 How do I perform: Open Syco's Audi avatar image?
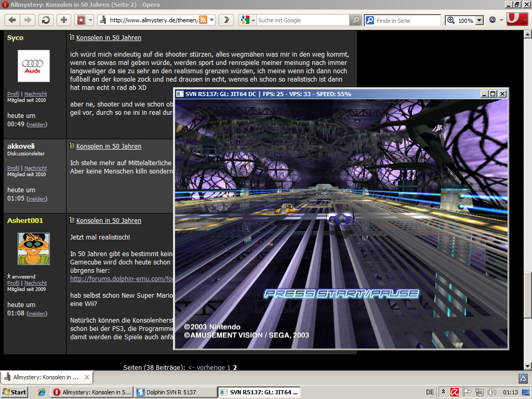pos(34,66)
